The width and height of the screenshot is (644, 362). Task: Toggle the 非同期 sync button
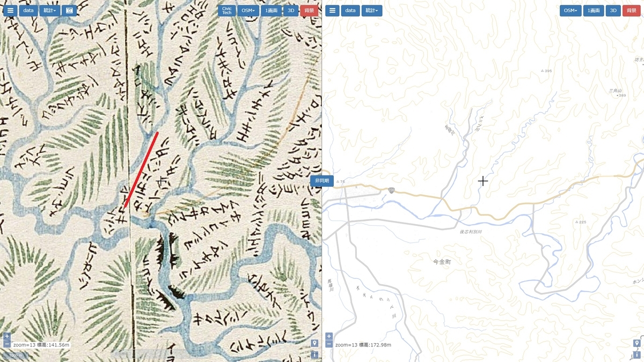(x=322, y=181)
